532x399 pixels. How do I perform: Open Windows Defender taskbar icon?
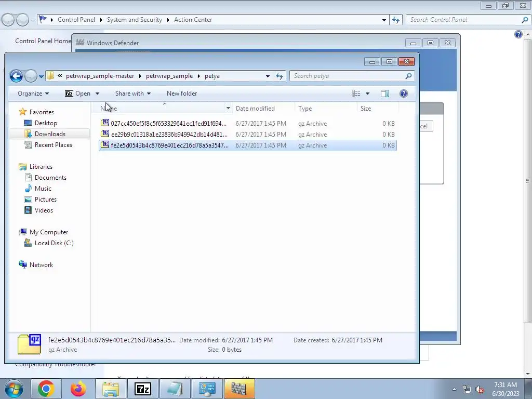point(239,389)
